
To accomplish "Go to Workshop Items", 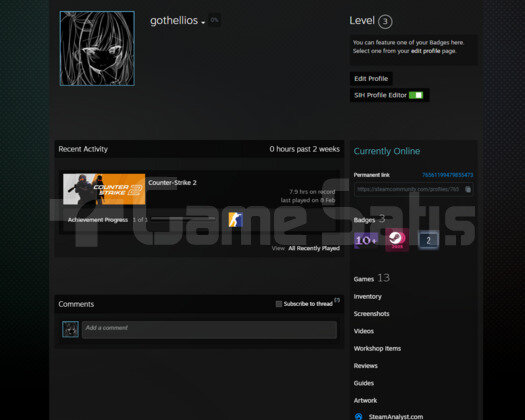I will [377, 348].
